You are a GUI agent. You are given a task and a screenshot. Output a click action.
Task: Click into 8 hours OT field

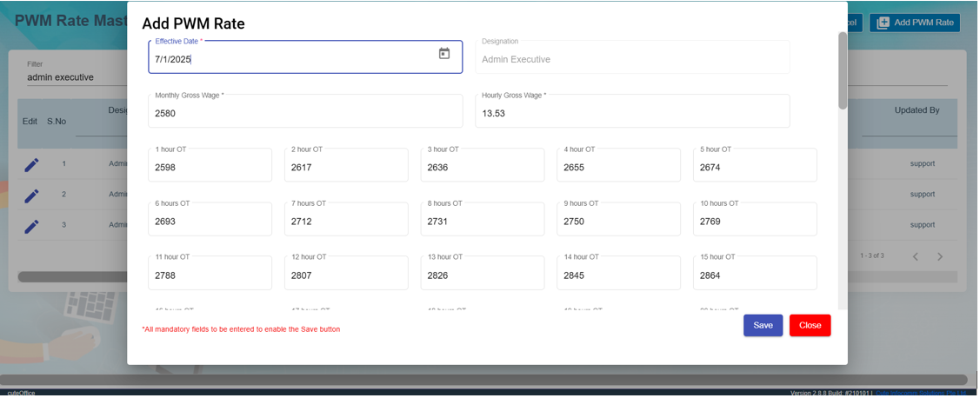pyautogui.click(x=482, y=222)
